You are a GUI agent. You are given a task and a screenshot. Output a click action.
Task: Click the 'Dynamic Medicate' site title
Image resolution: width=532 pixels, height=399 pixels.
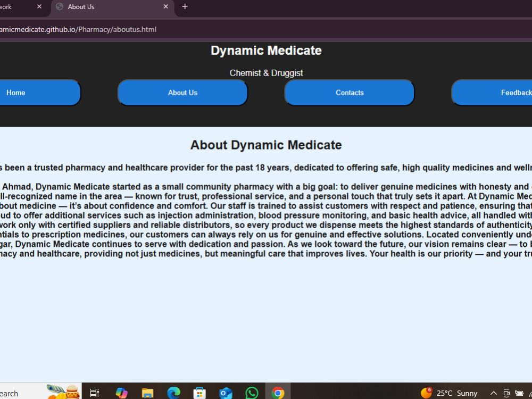click(266, 51)
